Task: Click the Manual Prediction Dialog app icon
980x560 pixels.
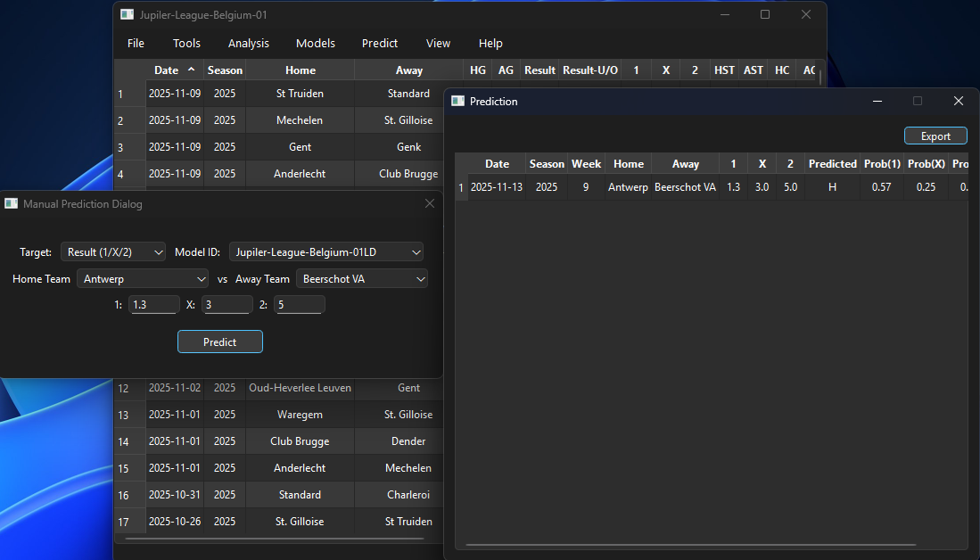Action: coord(11,203)
